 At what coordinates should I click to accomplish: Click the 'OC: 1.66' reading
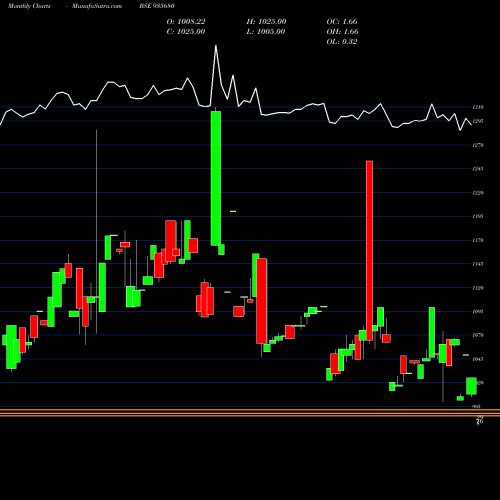click(x=342, y=22)
